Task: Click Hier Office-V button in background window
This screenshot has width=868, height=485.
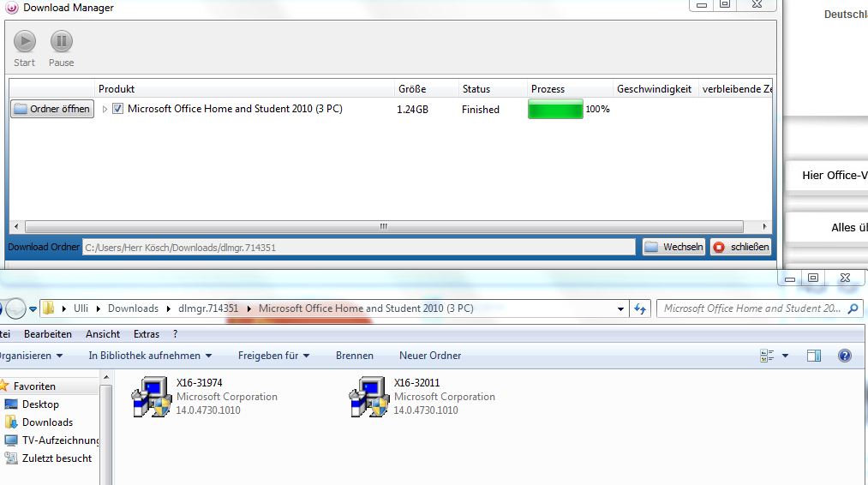Action: point(827,175)
